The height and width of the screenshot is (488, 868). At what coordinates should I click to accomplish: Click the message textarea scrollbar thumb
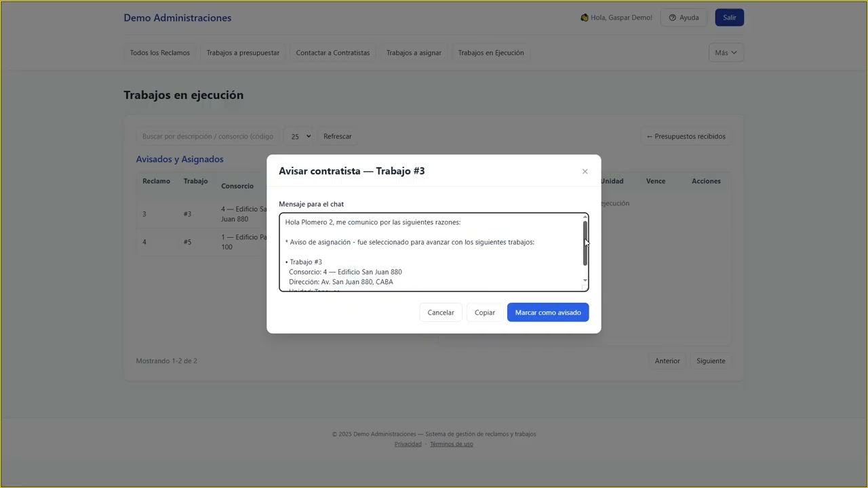point(585,243)
